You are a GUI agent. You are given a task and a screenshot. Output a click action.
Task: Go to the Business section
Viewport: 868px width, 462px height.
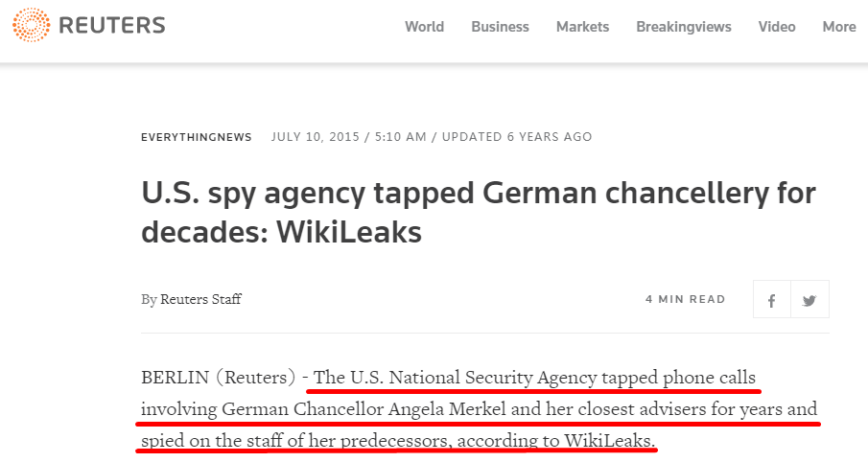500,27
